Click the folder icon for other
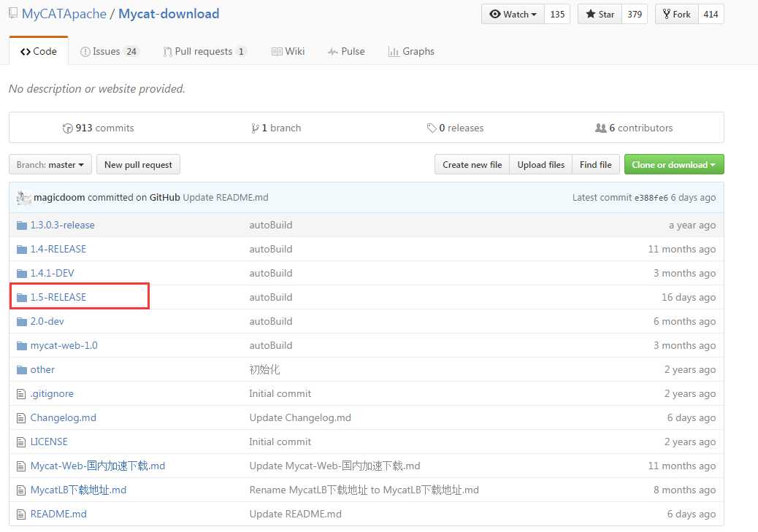This screenshot has width=758, height=532. point(22,370)
